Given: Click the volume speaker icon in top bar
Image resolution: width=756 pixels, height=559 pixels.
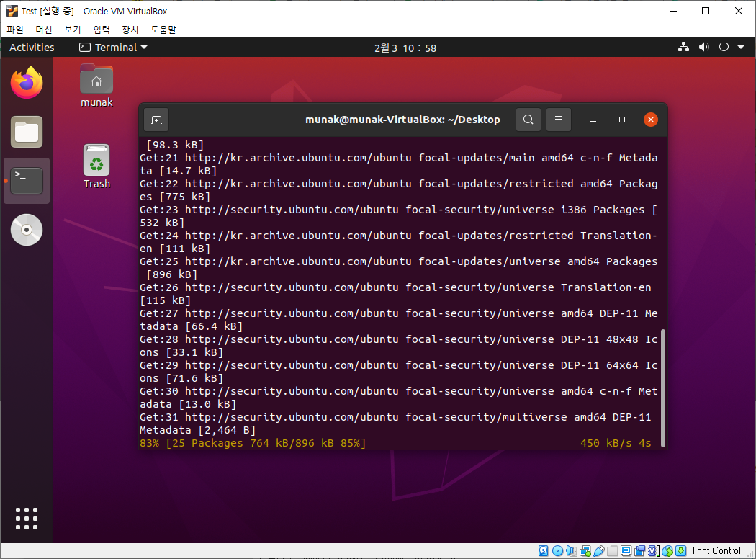Looking at the screenshot, I should (704, 47).
